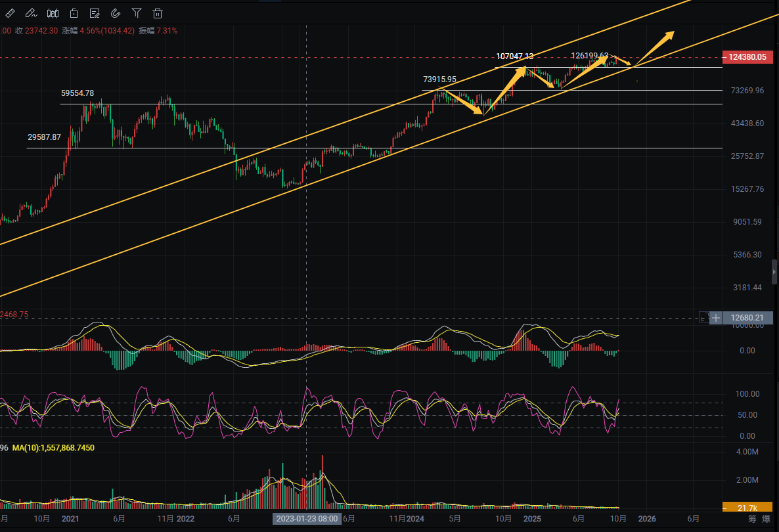This screenshot has height=532, width=779.
Task: Click the MA(10):1,557,868.7450 volume indicator label
Action: coord(53,447)
